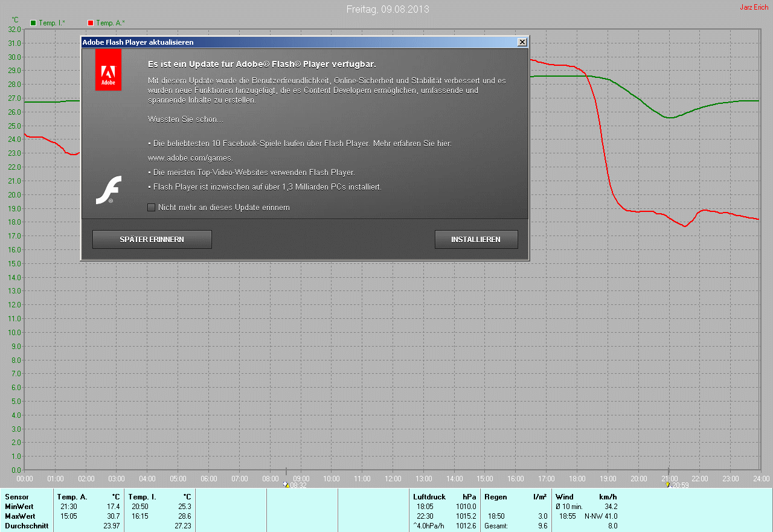773x532 pixels.
Task: Click the outdoor maximum value '30.7'
Action: tap(113, 516)
